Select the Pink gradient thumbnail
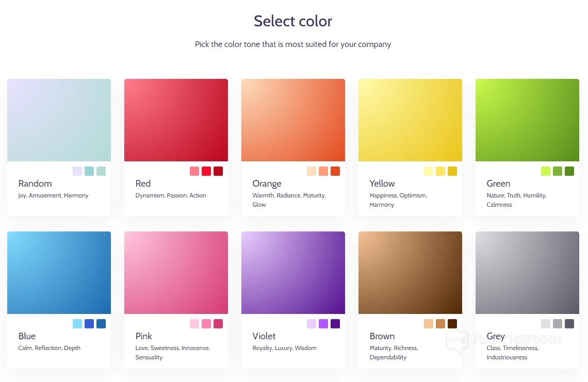 (176, 273)
